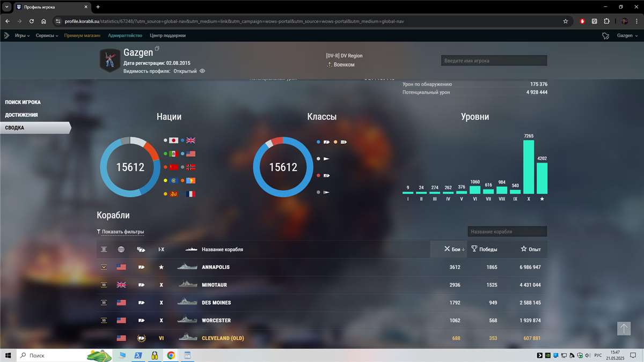Click the globe icon in ships table header
The height and width of the screenshot is (362, 644).
pyautogui.click(x=121, y=249)
